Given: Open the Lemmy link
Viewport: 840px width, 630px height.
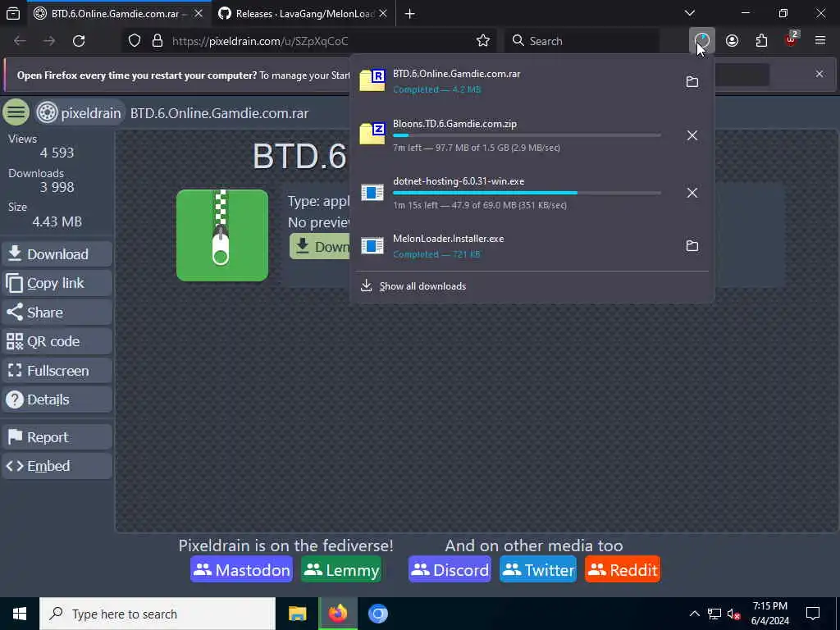Looking at the screenshot, I should coord(341,569).
